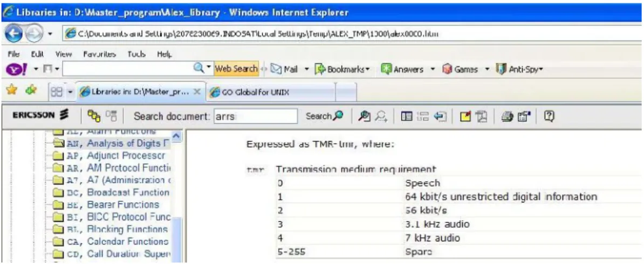644x264 pixels.
Task: Open the Mail dropdown arrow
Action: click(x=306, y=69)
